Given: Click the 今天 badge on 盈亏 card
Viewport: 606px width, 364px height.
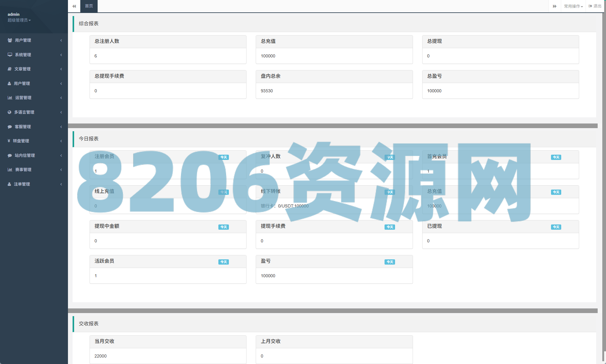Looking at the screenshot, I should click(x=390, y=262).
